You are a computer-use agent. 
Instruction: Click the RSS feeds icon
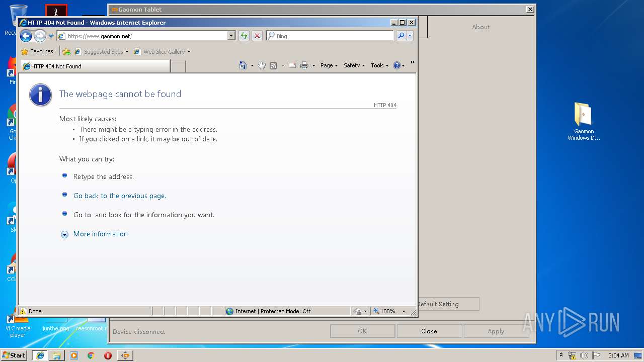[273, 65]
